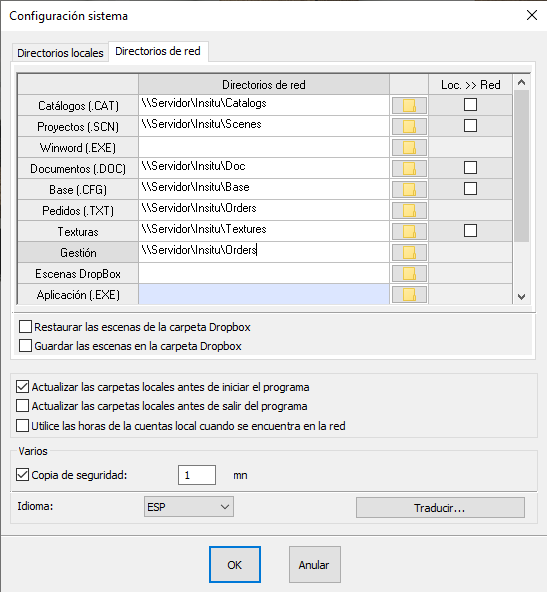
Task: Click the table scroll down arrow
Action: click(522, 297)
